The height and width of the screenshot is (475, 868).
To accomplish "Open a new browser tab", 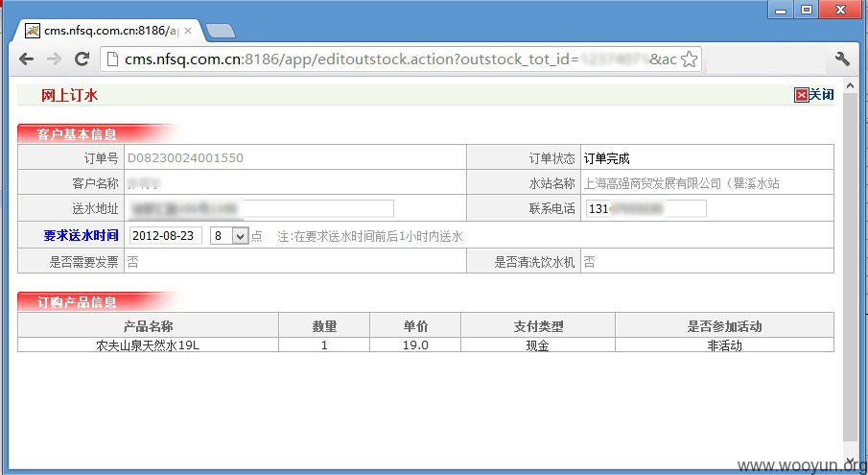I will coord(221,31).
